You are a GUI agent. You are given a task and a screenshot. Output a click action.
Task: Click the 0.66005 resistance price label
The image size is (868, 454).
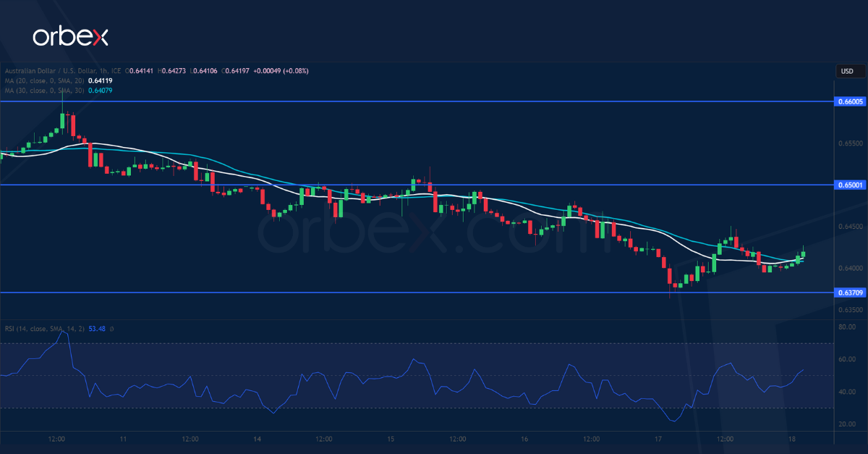pyautogui.click(x=851, y=102)
